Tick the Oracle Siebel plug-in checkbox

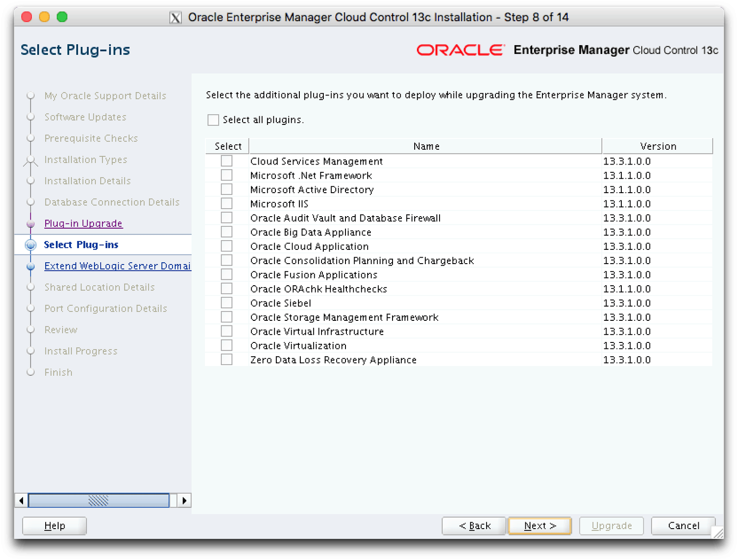click(x=226, y=303)
